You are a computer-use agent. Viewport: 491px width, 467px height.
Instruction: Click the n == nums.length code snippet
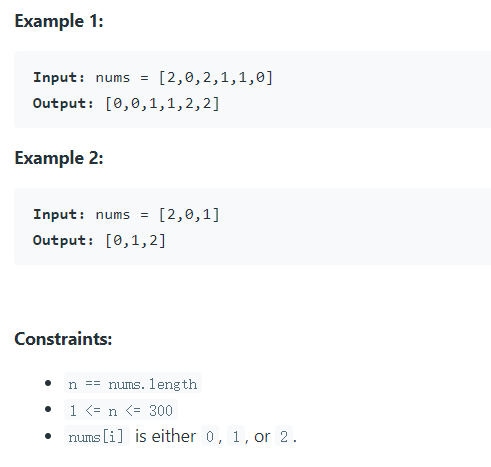133,384
